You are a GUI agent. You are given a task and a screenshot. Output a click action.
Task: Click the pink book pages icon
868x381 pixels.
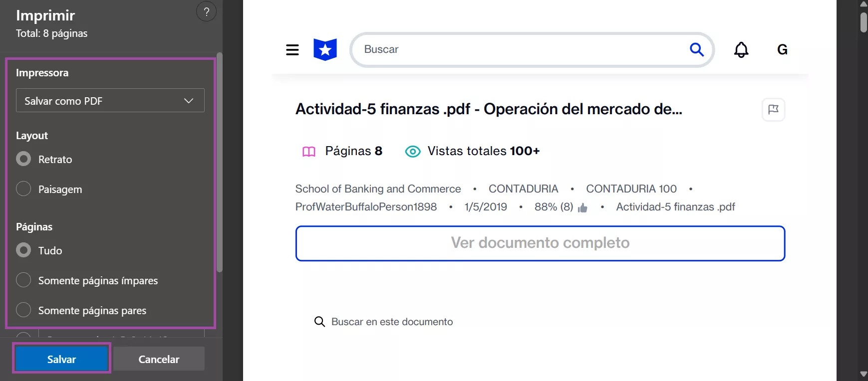(309, 152)
